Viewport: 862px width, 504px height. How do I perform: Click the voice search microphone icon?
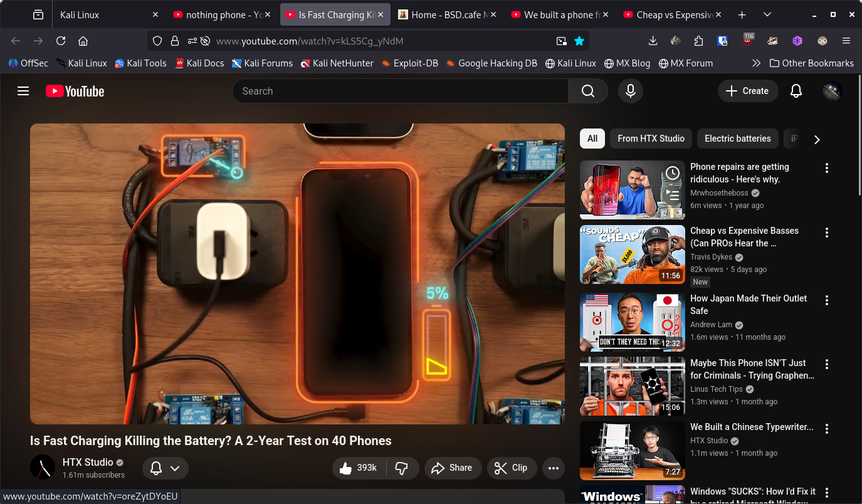click(631, 92)
